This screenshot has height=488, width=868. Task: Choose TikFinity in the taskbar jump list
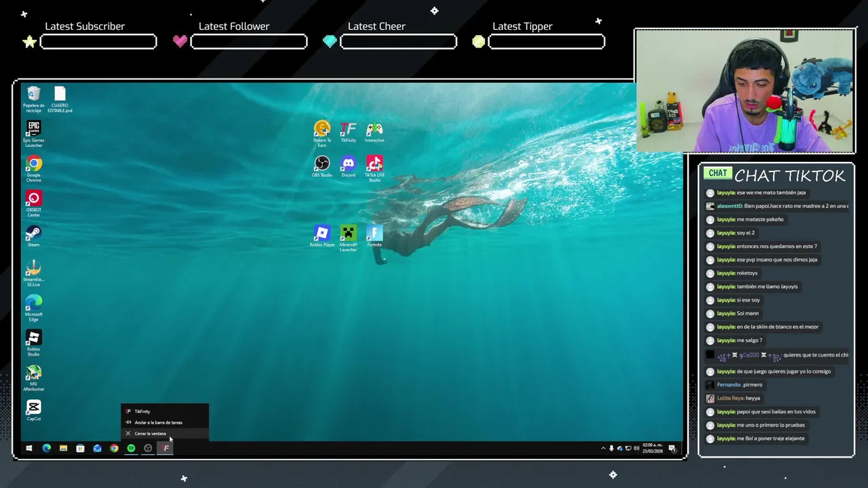[x=165, y=411]
